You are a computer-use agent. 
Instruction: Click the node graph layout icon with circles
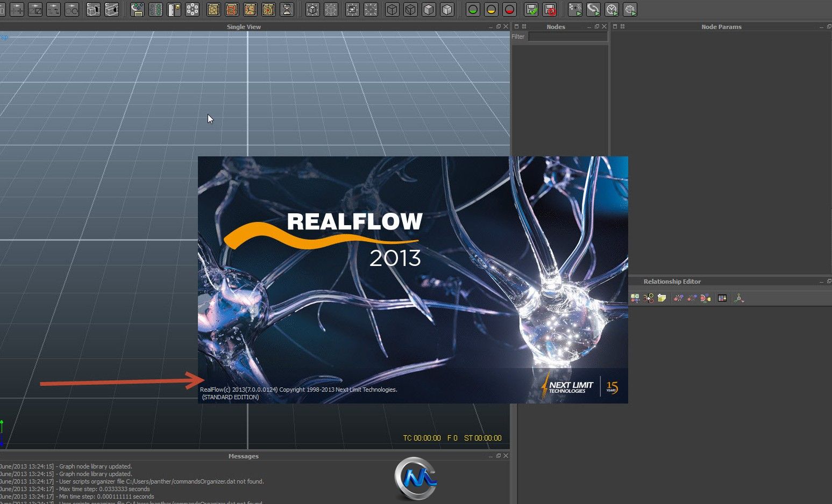click(x=739, y=298)
